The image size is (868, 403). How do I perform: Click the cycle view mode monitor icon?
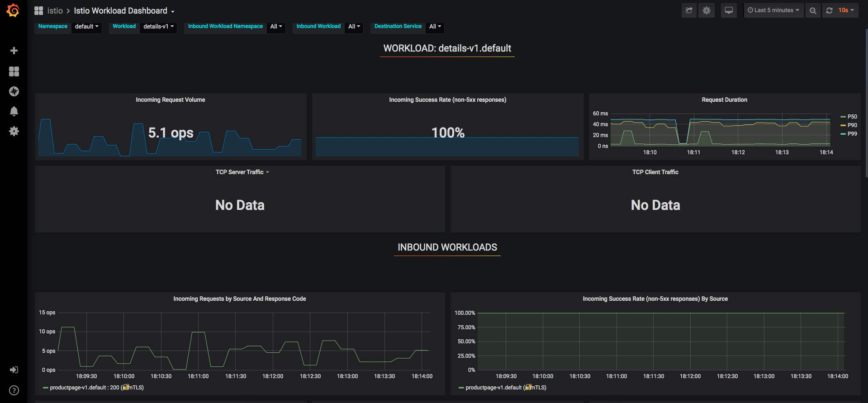click(729, 10)
